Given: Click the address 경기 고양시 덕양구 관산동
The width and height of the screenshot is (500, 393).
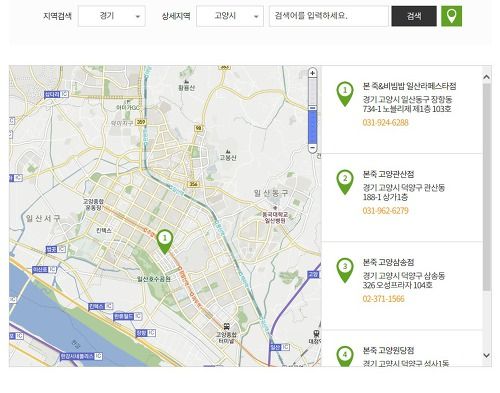Looking at the screenshot, I should point(404,188).
